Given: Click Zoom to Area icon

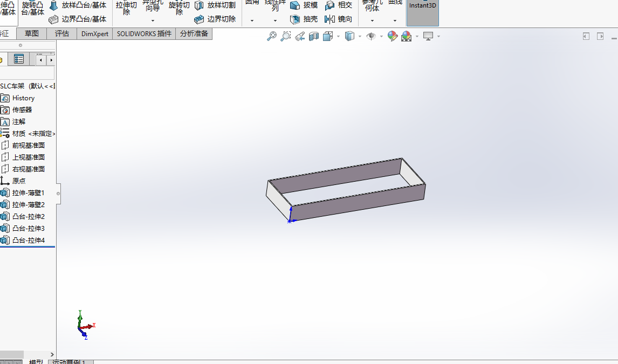Looking at the screenshot, I should coord(286,36).
